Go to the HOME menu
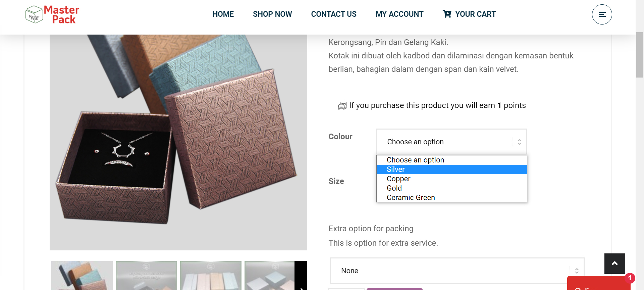The width and height of the screenshot is (644, 290). (x=223, y=14)
